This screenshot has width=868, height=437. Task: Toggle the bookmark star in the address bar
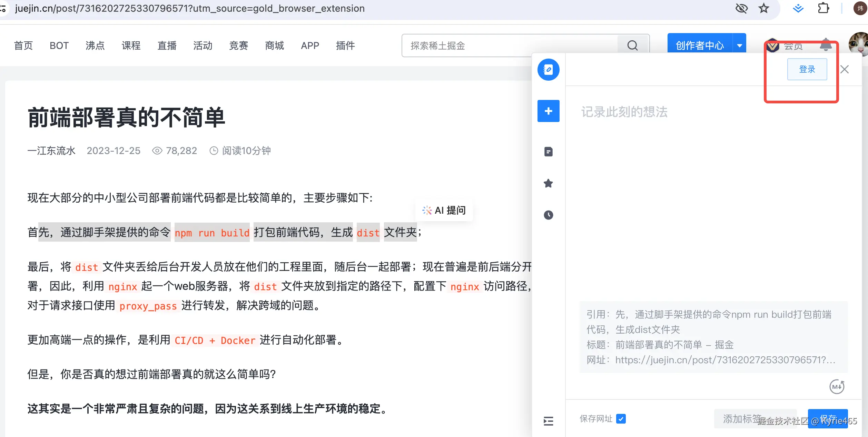coord(764,9)
